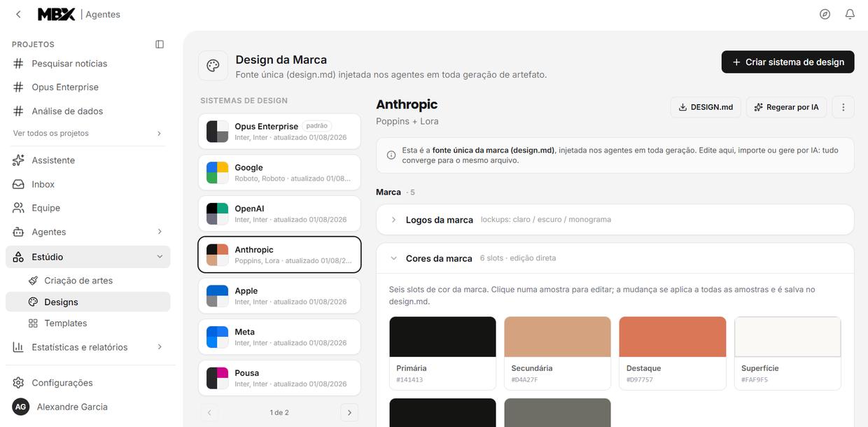
Task: Click the MBX logo
Action: [x=56, y=14]
